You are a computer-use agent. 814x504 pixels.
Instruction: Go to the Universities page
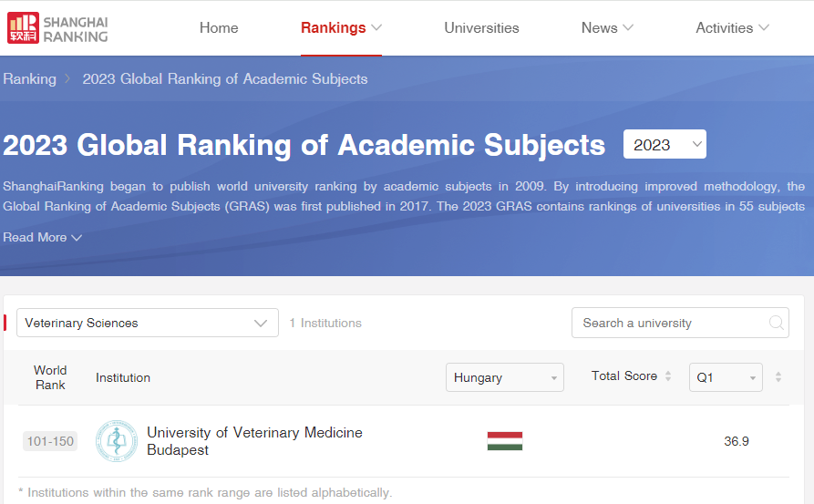point(481,28)
